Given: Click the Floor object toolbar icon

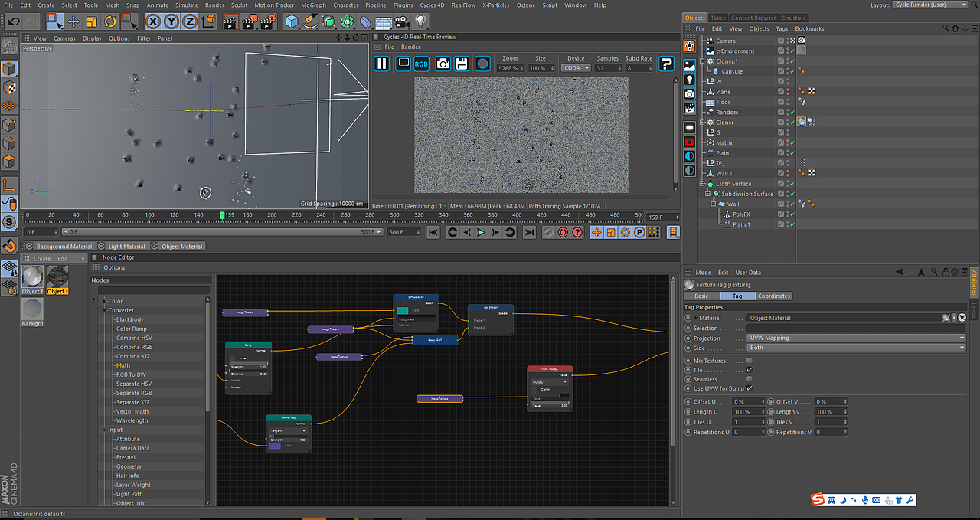Looking at the screenshot, I should [x=384, y=21].
